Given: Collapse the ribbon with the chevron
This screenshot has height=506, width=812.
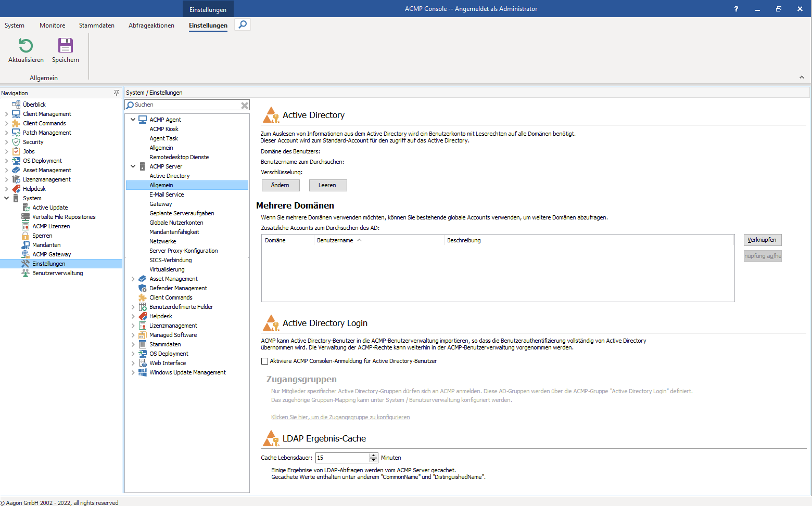Looking at the screenshot, I should click(x=802, y=77).
